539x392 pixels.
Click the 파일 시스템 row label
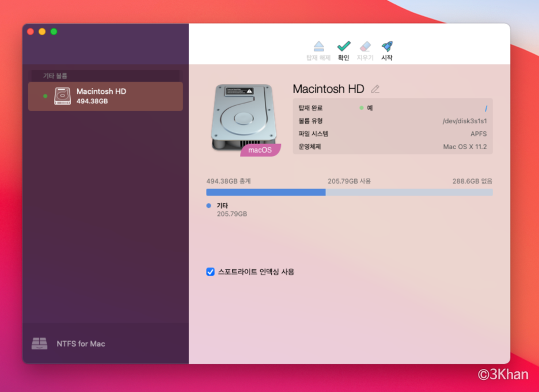pyautogui.click(x=313, y=134)
